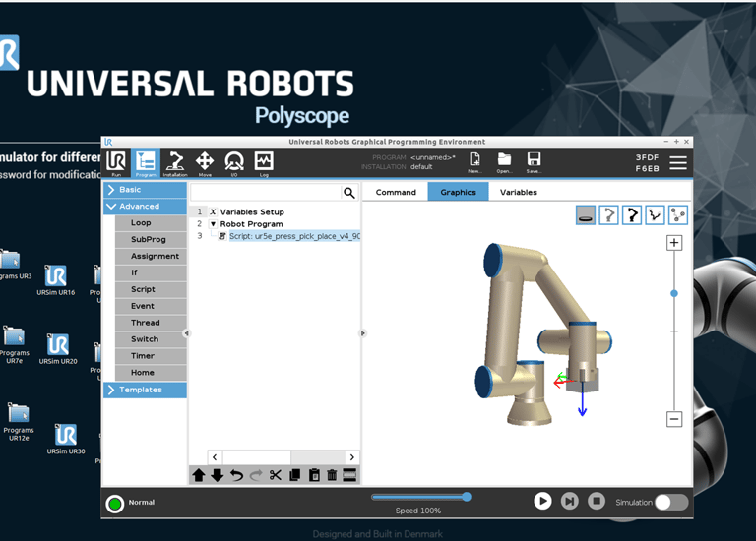This screenshot has width=756, height=541.
Task: Stop the robot program
Action: [597, 502]
